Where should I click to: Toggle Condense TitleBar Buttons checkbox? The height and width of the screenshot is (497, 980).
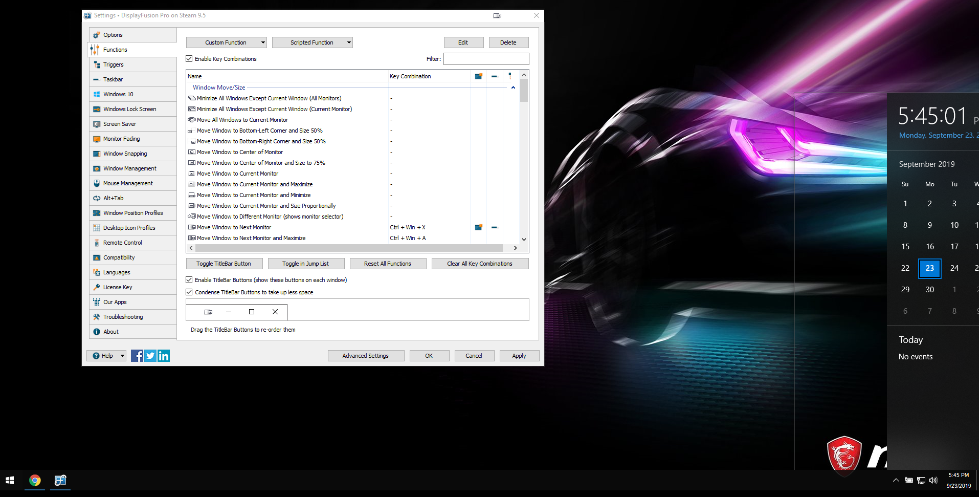click(x=189, y=292)
